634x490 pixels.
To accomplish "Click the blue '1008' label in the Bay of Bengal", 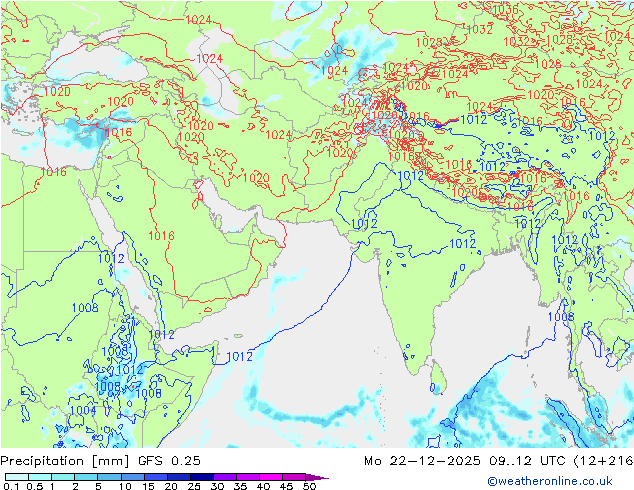I will [561, 317].
